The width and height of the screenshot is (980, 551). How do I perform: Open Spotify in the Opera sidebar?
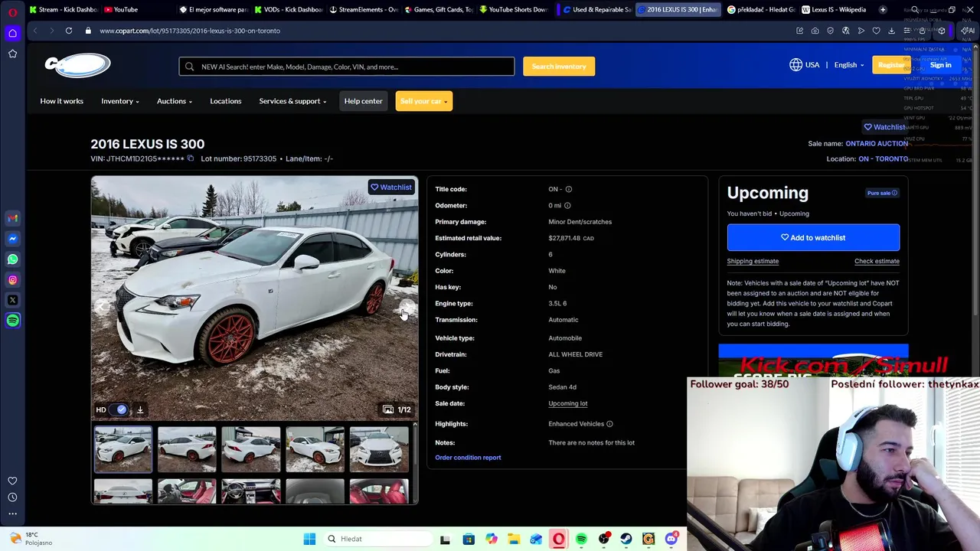(12, 321)
